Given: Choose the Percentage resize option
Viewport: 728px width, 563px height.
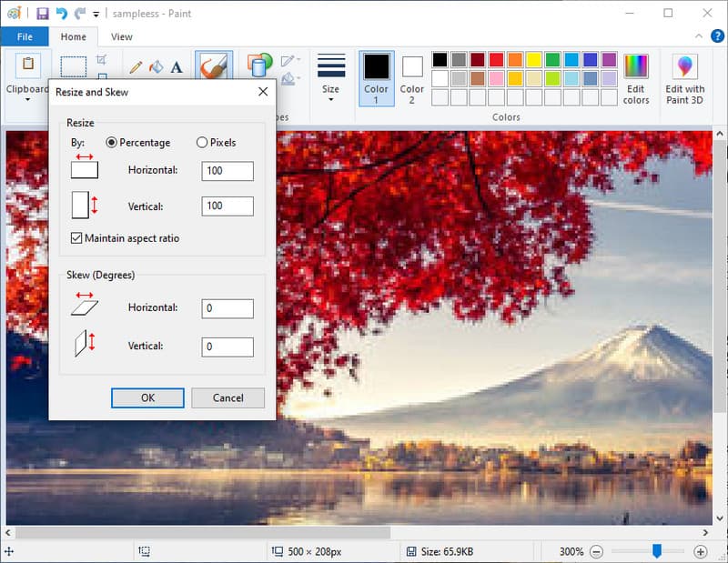Looking at the screenshot, I should point(113,143).
